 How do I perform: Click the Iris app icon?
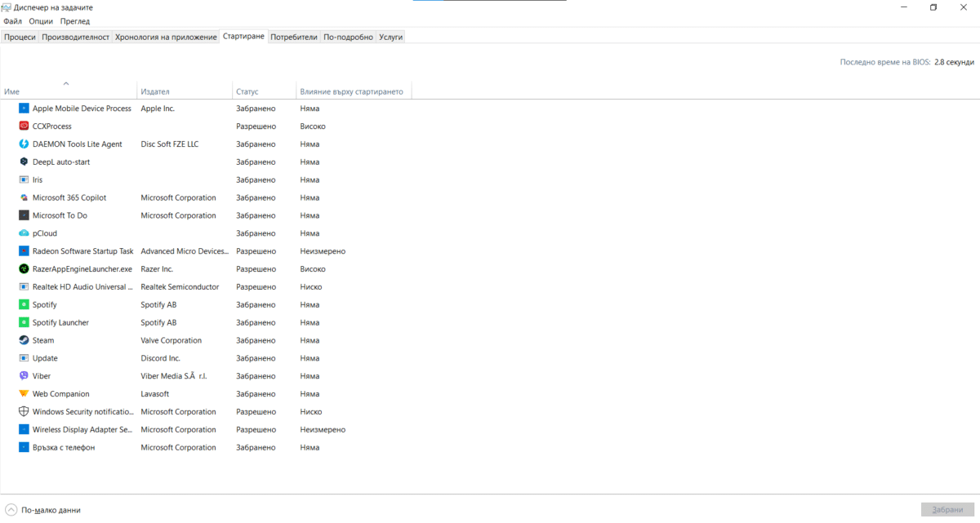tap(24, 180)
